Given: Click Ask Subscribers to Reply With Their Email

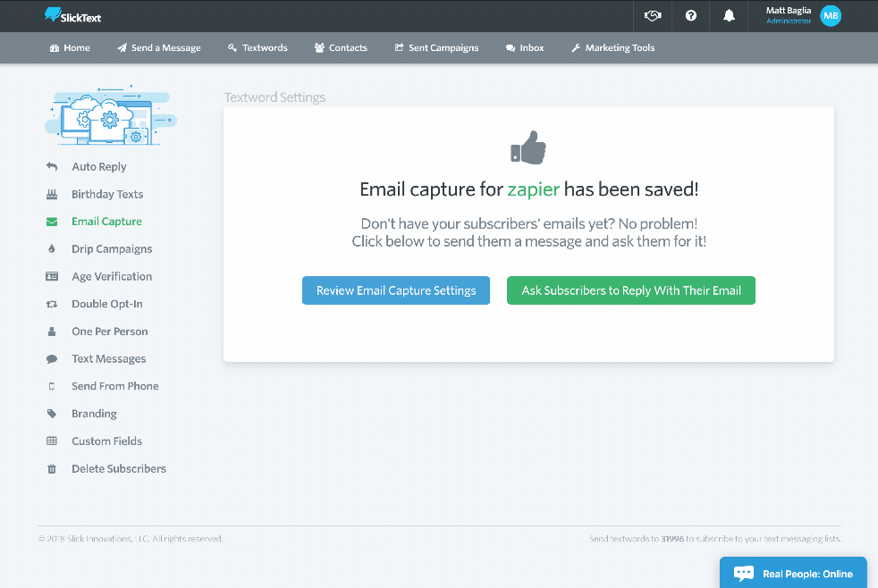Looking at the screenshot, I should (x=631, y=290).
